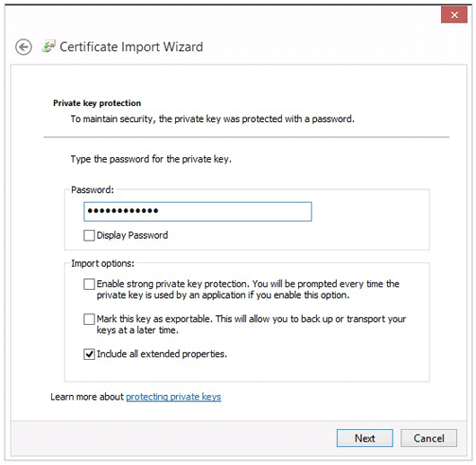The height and width of the screenshot is (465, 476).
Task: Click the Certificate Import Wizard certificate icon
Action: click(48, 47)
